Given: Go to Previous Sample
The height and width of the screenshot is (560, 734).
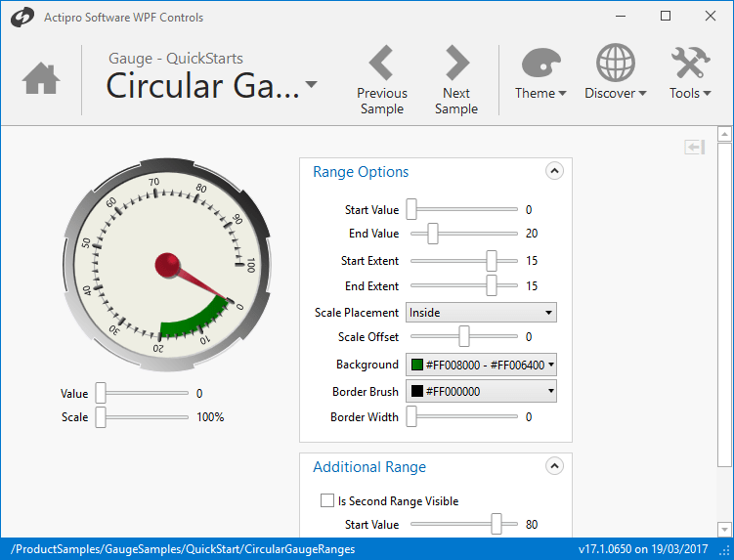Looking at the screenshot, I should click(x=382, y=80).
